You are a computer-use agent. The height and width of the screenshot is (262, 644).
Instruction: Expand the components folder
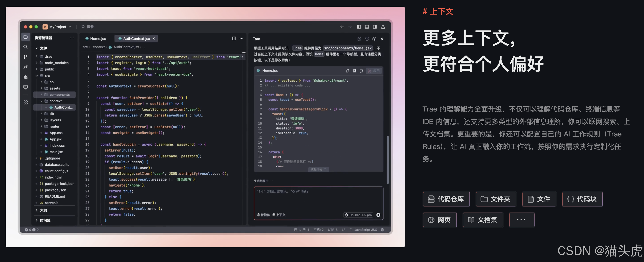[59, 95]
